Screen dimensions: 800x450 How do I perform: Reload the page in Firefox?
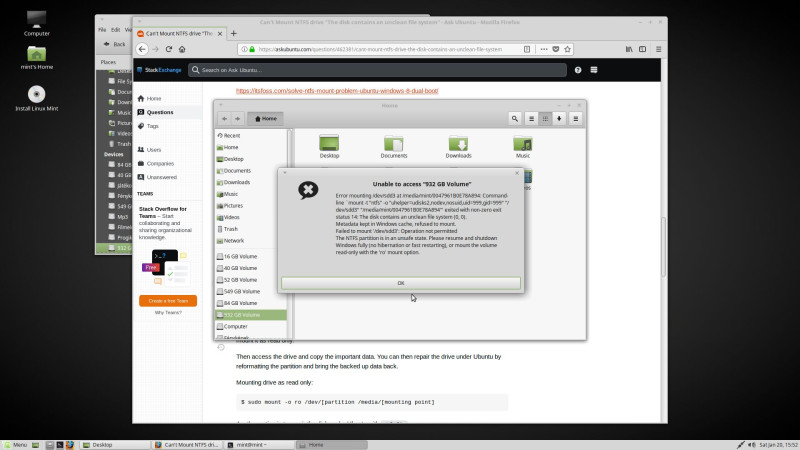(169, 49)
